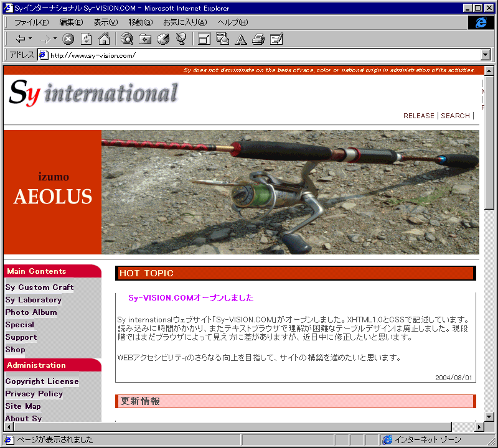Go back with the Back arrow button
The image size is (498, 448).
pos(20,39)
